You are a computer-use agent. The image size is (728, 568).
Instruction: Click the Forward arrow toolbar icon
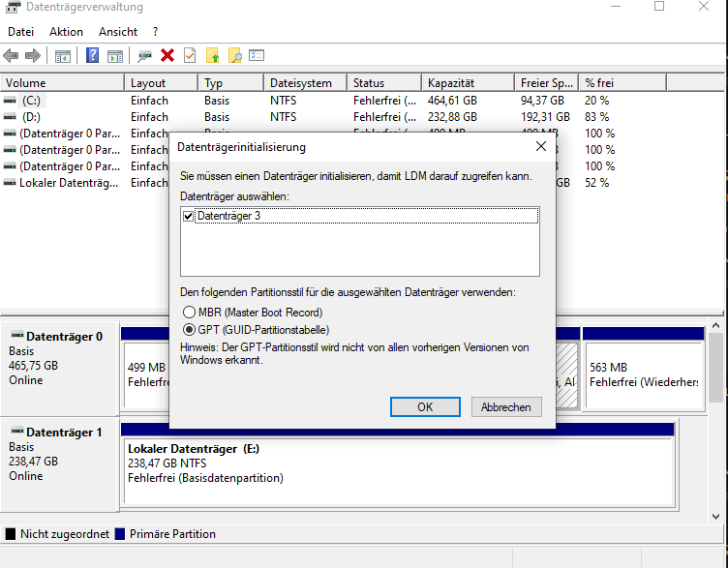tap(33, 56)
